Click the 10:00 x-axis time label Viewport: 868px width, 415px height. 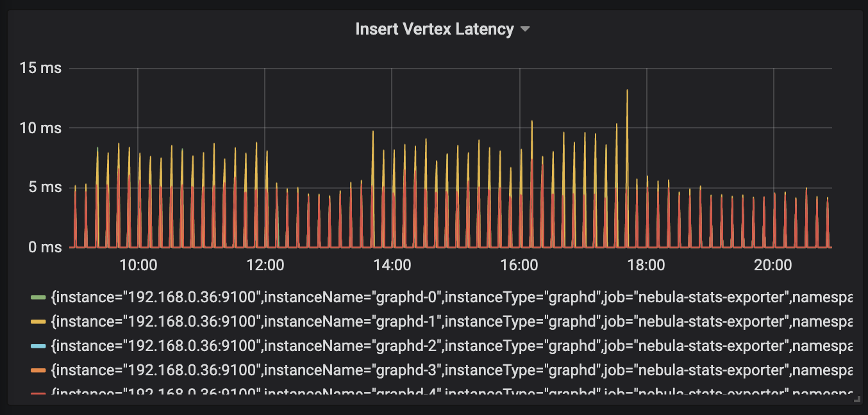click(x=138, y=264)
